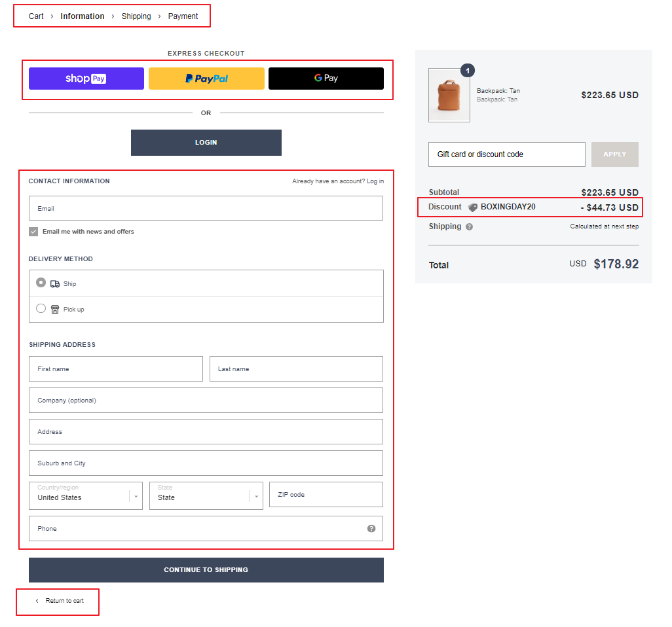The width and height of the screenshot is (672, 627).
Task: Click 'Calculated at next step' text
Action: click(605, 226)
